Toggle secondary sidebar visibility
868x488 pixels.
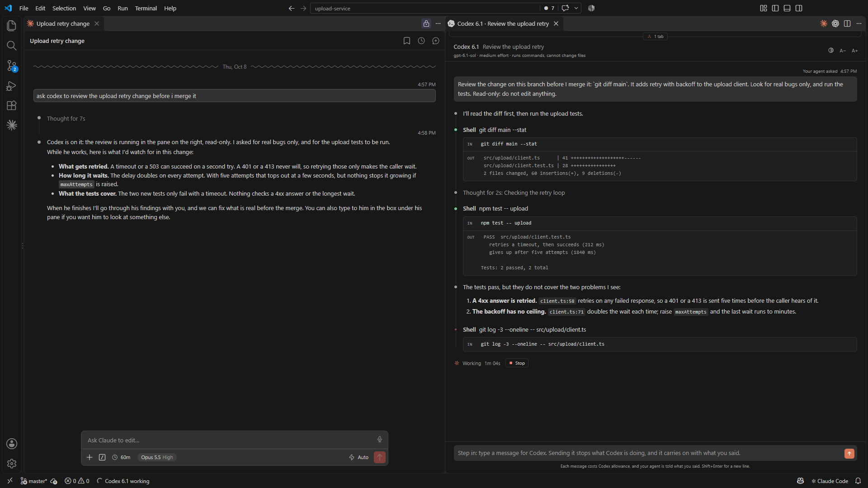pos(799,8)
